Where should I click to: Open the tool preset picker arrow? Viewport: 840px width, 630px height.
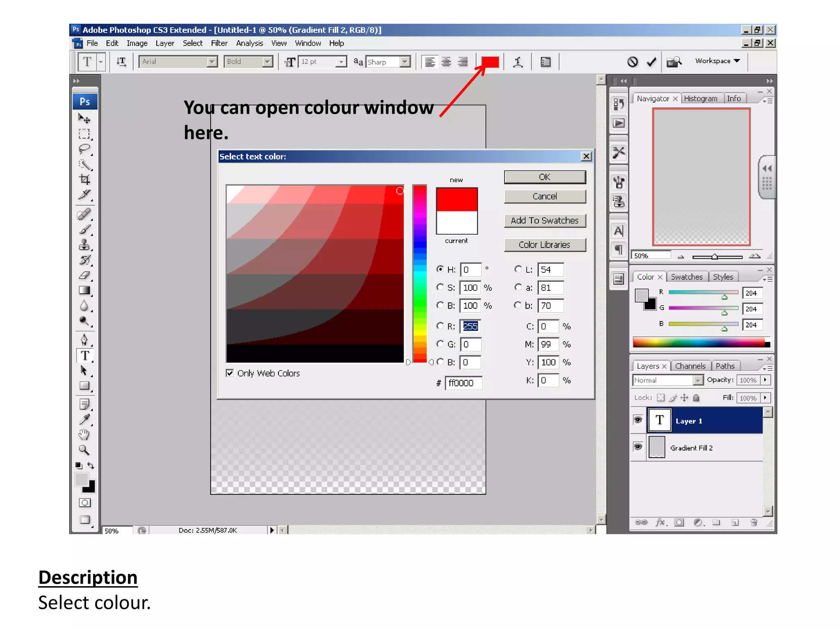[x=101, y=62]
